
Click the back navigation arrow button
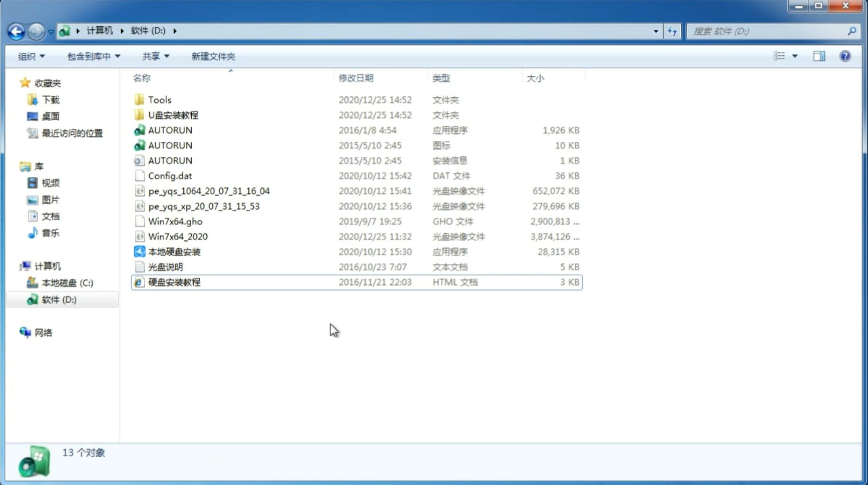16,30
